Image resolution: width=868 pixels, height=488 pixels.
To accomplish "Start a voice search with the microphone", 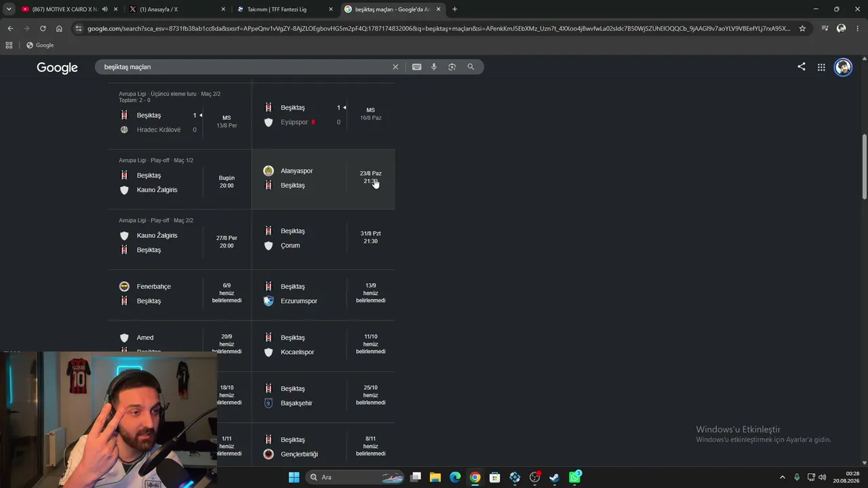I will tap(434, 67).
